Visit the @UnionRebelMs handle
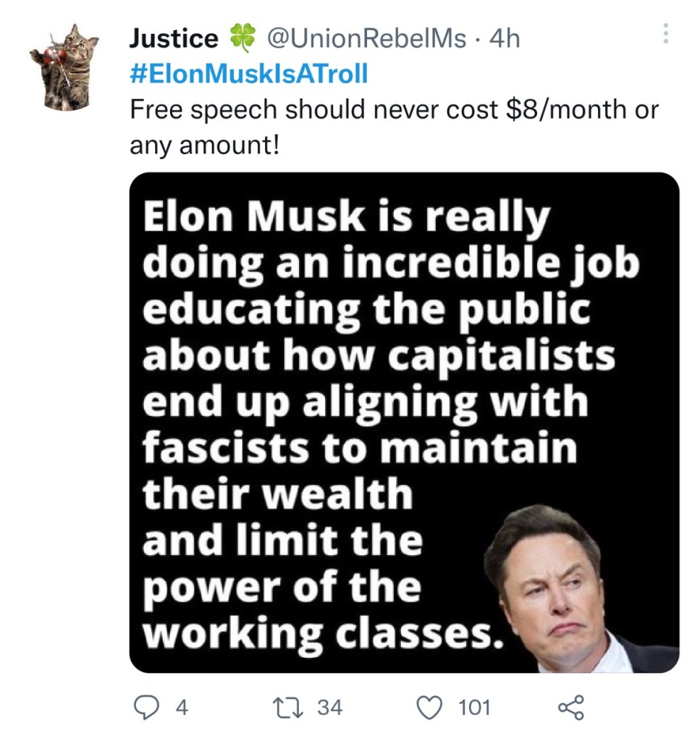Screen dimensions: 700x741 click(367, 38)
